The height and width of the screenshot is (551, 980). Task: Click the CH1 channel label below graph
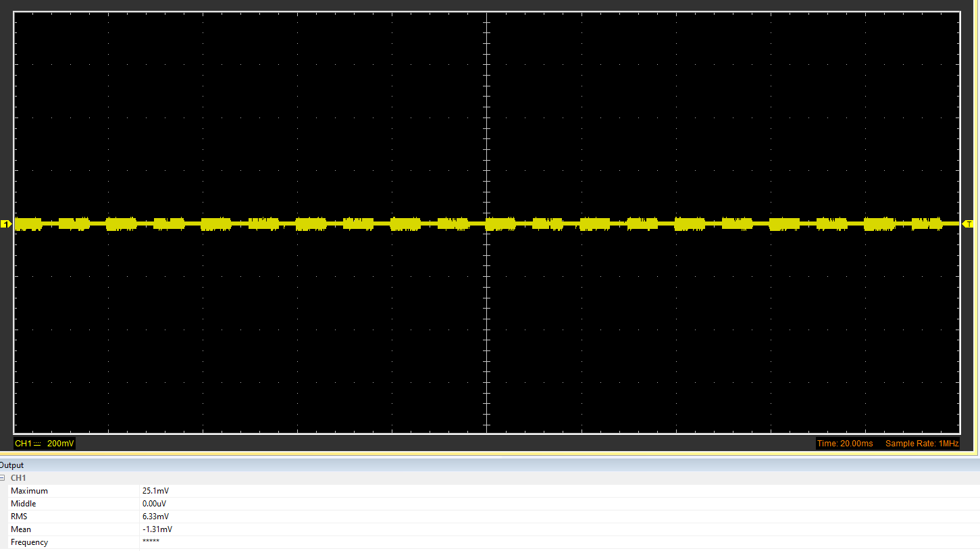point(23,444)
